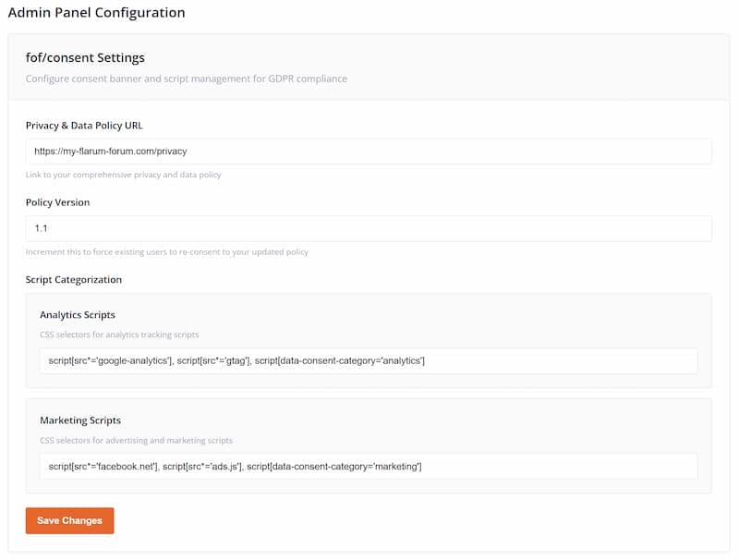Click the 'Privacy & Data Policy URL' label
Screen dimensions: 739x560
click(84, 126)
